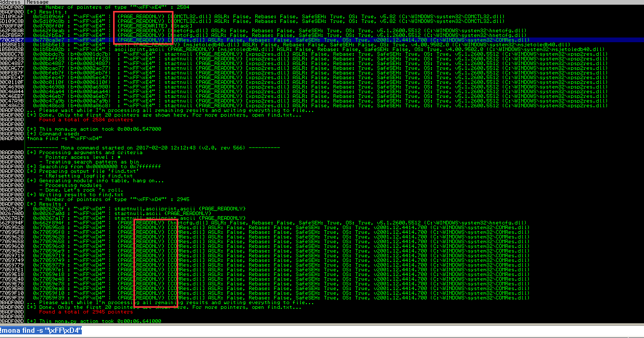
Task: Select the 0x0708ff0f PAGE_READWRITE Stack row
Action: pos(156,26)
